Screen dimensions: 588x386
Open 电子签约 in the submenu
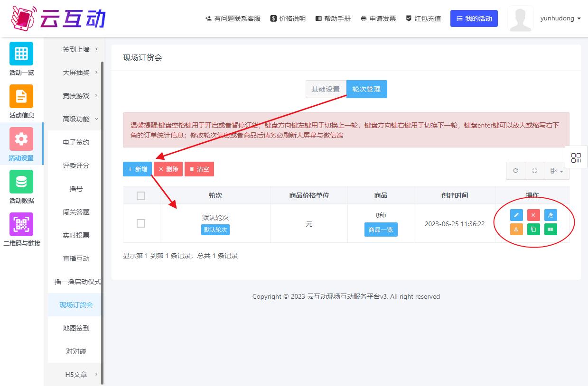pyautogui.click(x=76, y=142)
